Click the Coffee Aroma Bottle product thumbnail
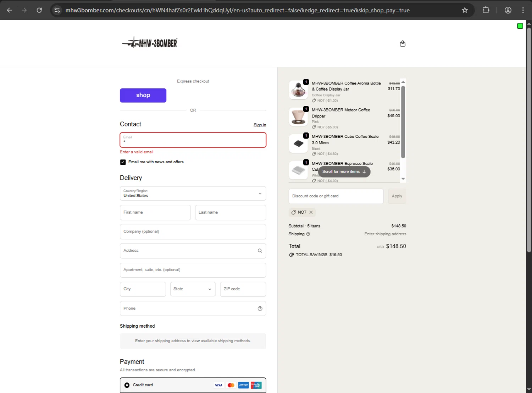Image resolution: width=532 pixels, height=393 pixels. (298, 89)
